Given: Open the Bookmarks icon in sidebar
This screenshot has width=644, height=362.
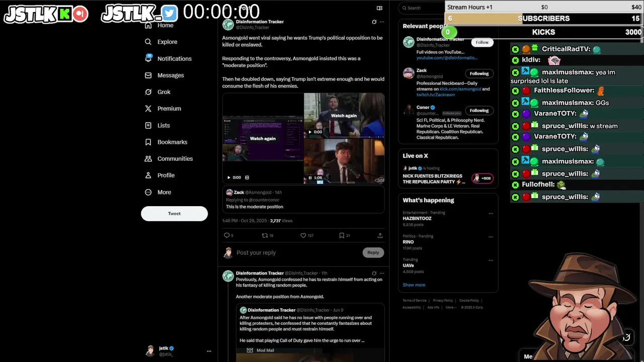Looking at the screenshot, I should tap(148, 142).
